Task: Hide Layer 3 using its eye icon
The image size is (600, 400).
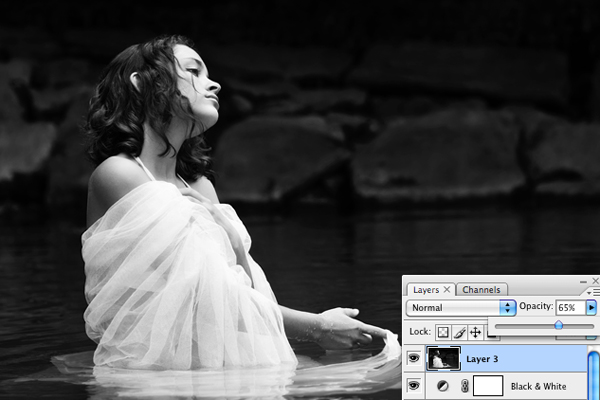Action: coord(414,358)
